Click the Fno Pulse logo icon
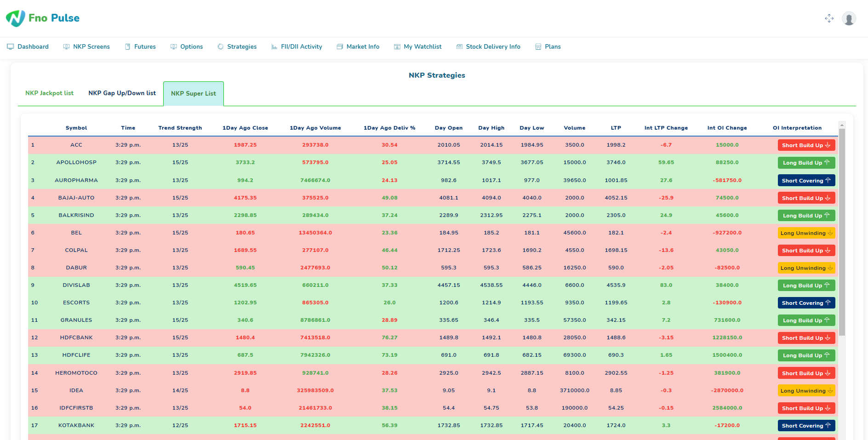Image resolution: width=868 pixels, height=440 pixels. pos(16,18)
